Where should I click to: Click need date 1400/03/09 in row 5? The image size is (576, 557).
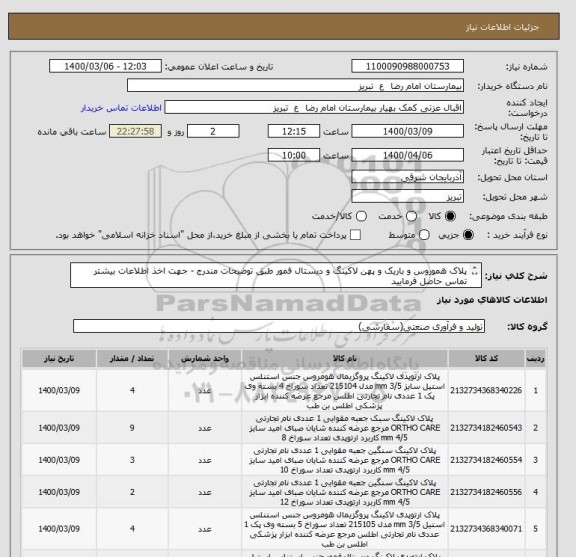tap(59, 529)
